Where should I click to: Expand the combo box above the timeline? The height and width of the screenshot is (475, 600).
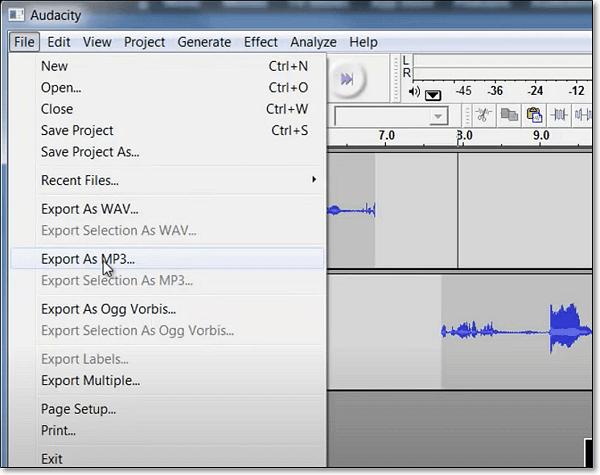tap(437, 117)
